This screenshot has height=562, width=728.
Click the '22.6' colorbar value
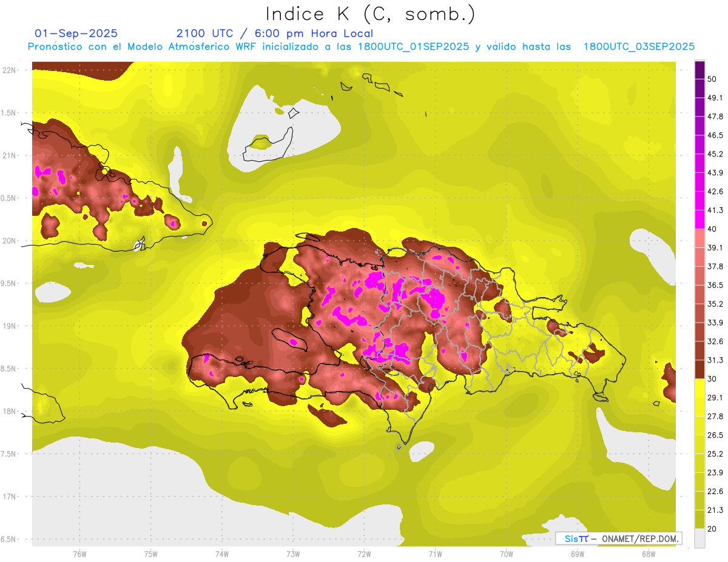click(x=715, y=491)
